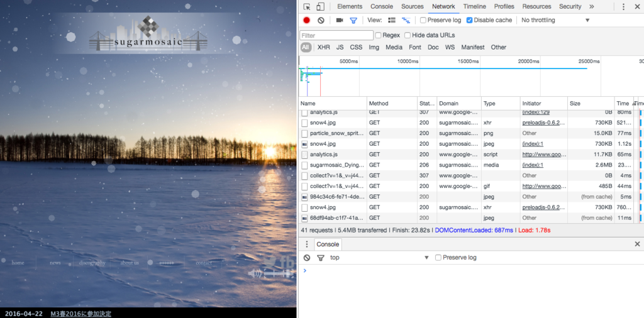Sort by the Type column header

click(x=501, y=104)
